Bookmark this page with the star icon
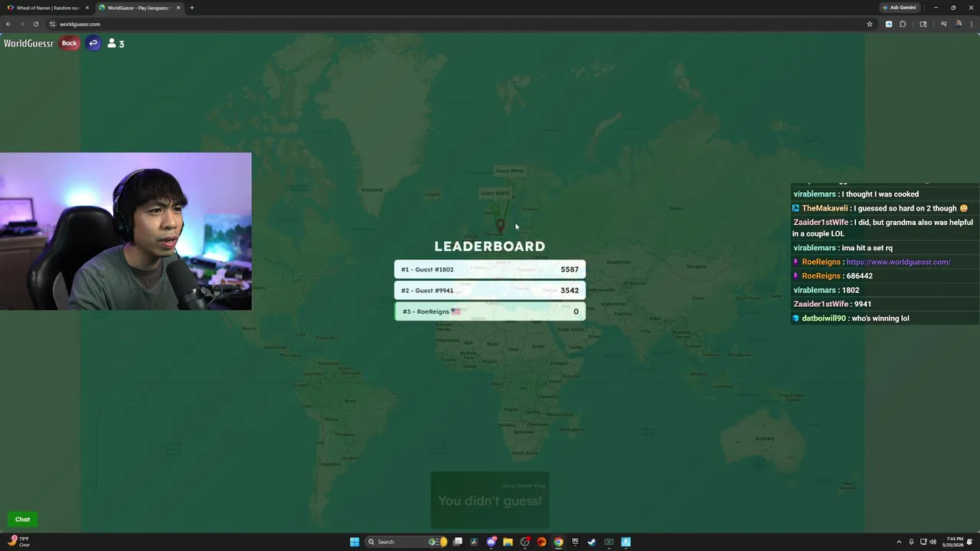This screenshot has height=551, width=980. [870, 24]
